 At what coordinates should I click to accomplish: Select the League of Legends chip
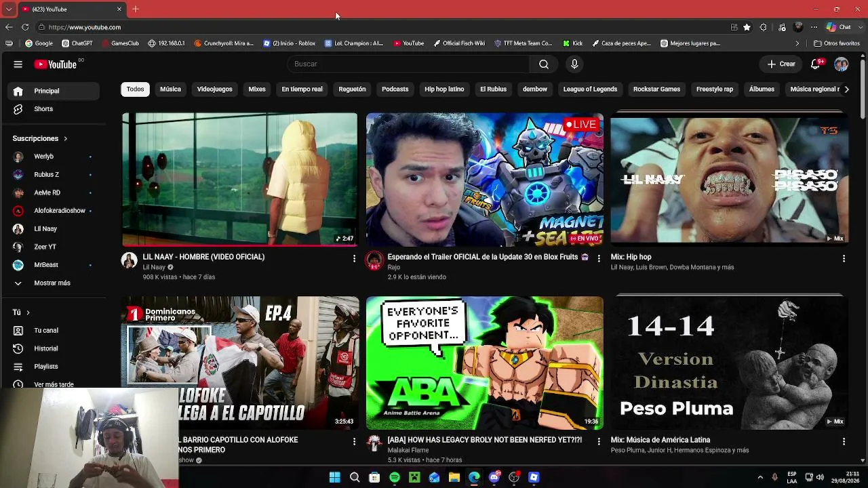pos(590,89)
